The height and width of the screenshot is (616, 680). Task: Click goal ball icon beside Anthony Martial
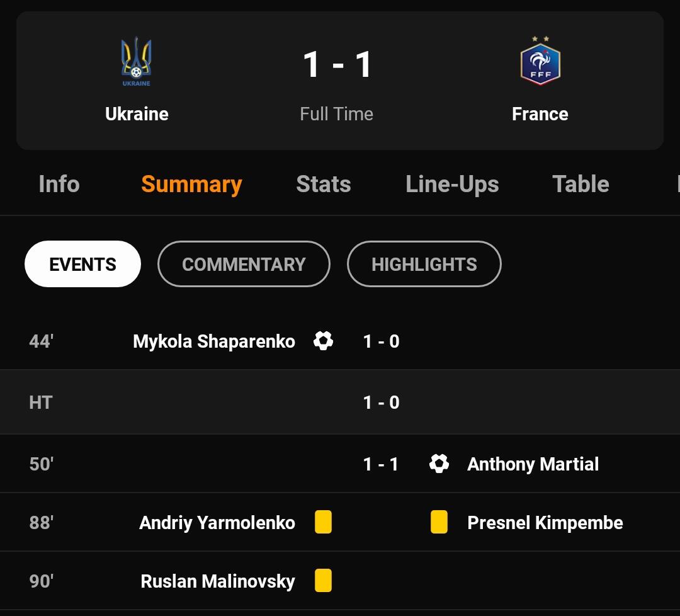[439, 464]
